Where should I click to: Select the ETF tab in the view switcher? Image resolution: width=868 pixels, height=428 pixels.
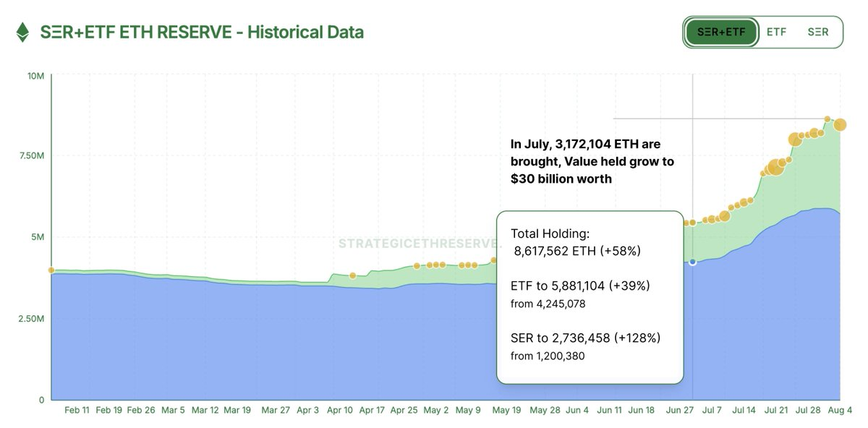pyautogui.click(x=775, y=32)
